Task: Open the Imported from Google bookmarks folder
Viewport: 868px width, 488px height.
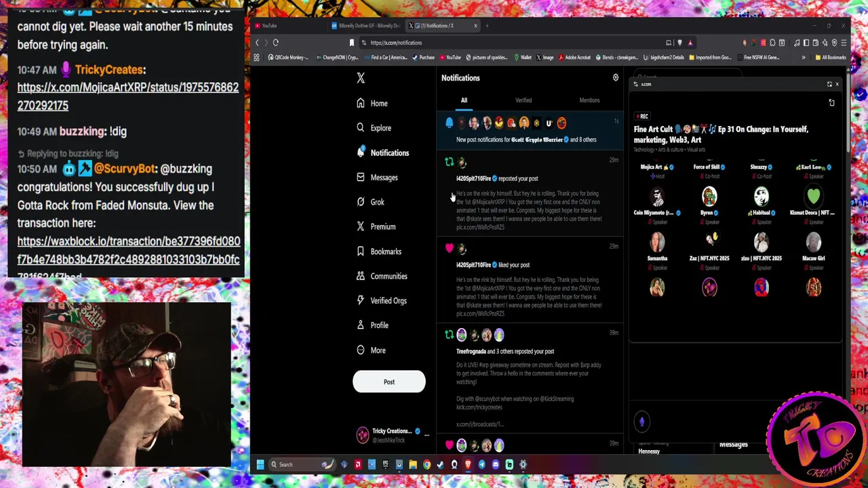Action: click(x=710, y=58)
